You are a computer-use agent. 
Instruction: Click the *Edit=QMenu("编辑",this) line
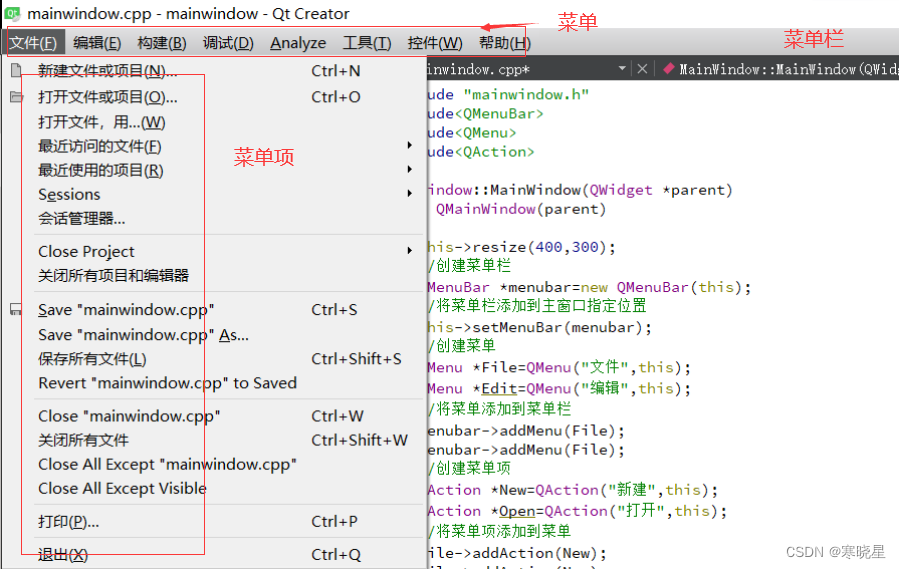[559, 389]
